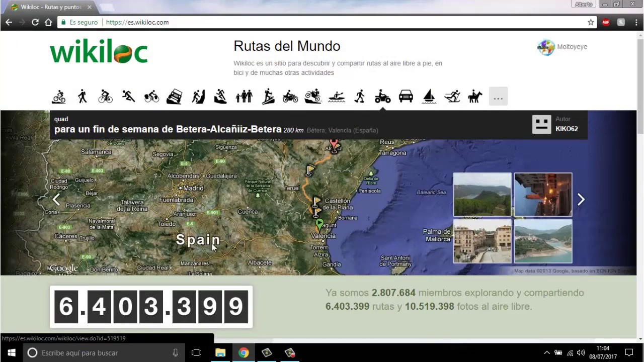Select the bicycle touring activity icon
The width and height of the screenshot is (644, 362).
[x=151, y=96]
